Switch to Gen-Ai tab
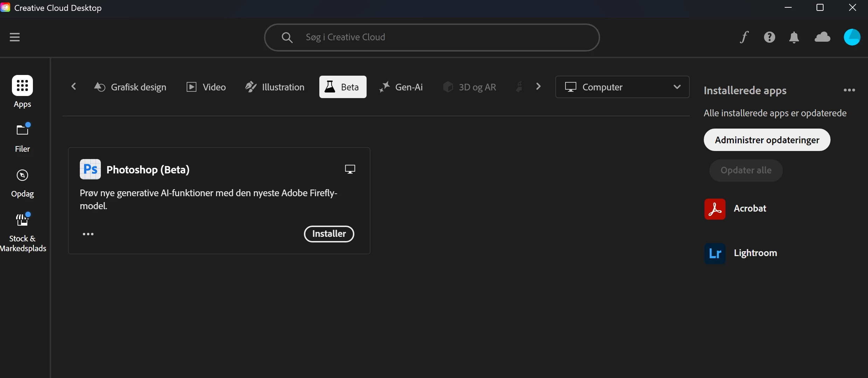This screenshot has width=868, height=378. coord(401,87)
